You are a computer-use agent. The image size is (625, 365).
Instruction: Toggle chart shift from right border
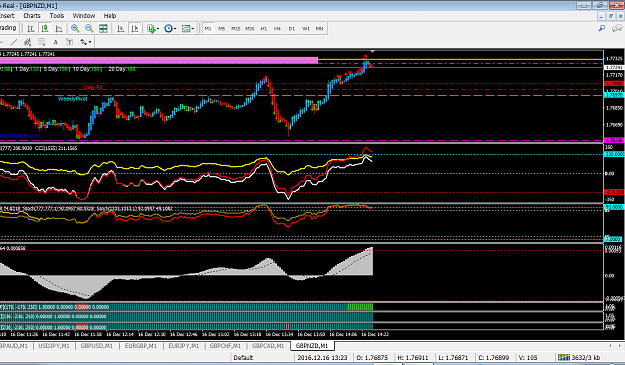[135, 28]
